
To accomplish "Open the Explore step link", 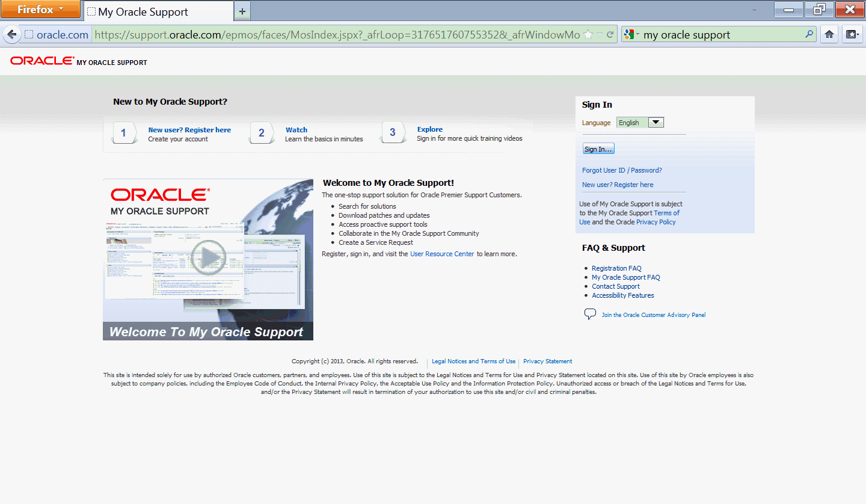I will pos(430,129).
